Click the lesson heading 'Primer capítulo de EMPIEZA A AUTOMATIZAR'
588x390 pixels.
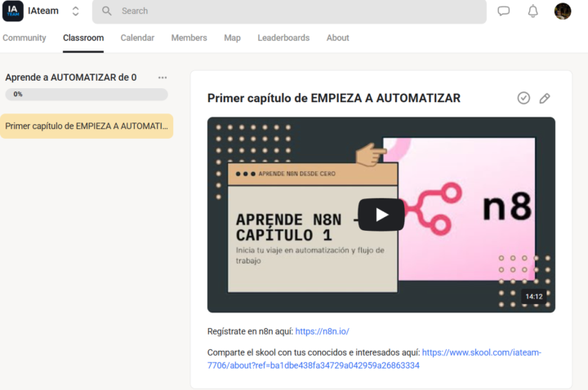click(x=334, y=98)
